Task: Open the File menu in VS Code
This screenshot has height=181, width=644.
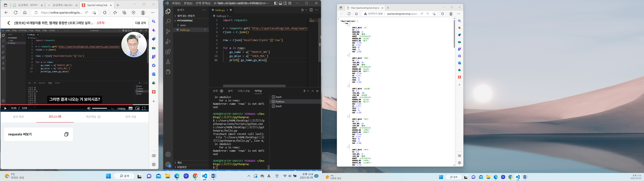Action: tap(176, 3)
